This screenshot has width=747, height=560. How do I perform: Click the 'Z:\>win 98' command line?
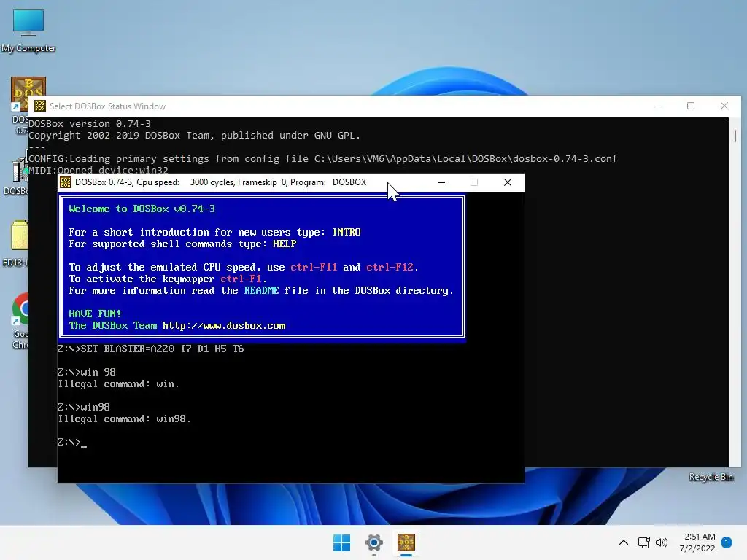pyautogui.click(x=86, y=373)
